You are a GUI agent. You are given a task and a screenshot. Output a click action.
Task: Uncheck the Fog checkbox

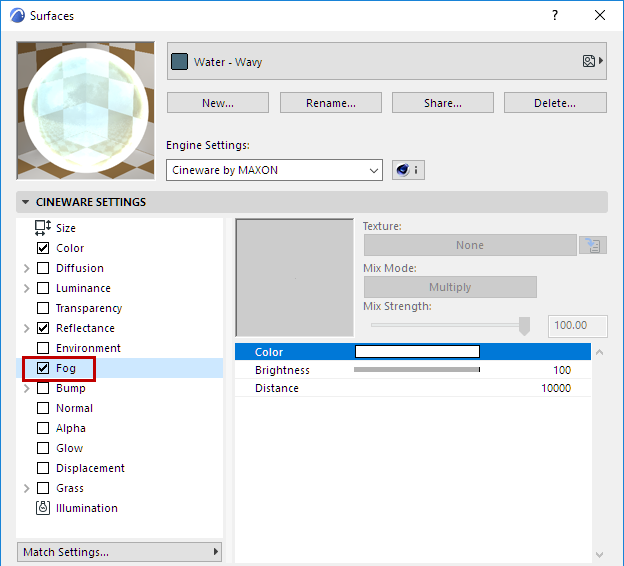(43, 368)
